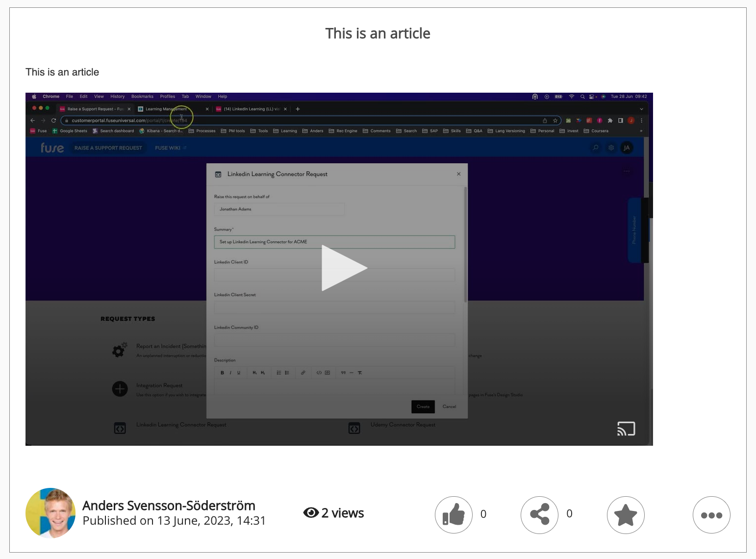Screen dimensions: 756x559
Task: Apply italic formatting in the description toolbar
Action: [230, 373]
